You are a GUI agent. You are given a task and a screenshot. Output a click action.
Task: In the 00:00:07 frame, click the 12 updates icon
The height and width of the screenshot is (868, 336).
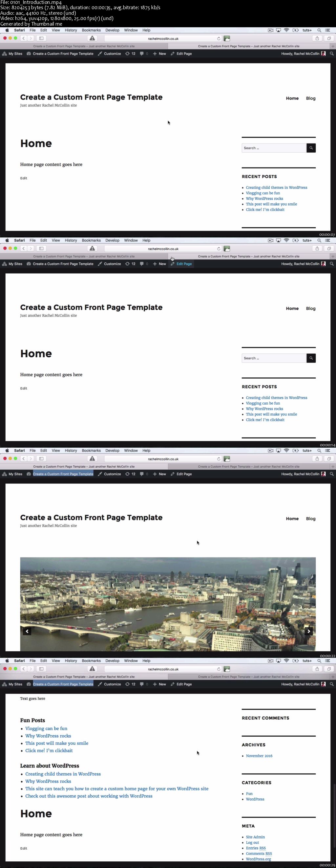click(x=130, y=54)
